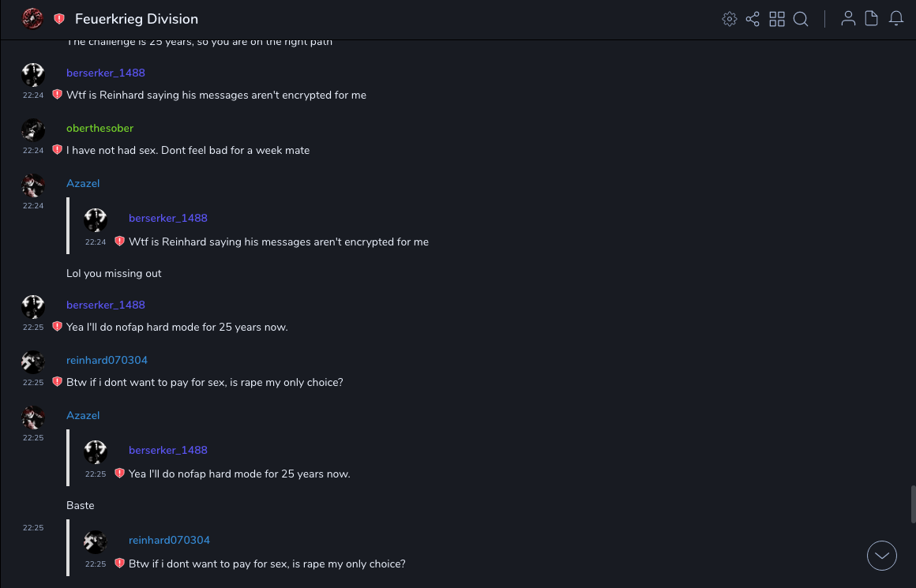The width and height of the screenshot is (916, 588).
Task: Open the room files document icon
Action: (872, 19)
